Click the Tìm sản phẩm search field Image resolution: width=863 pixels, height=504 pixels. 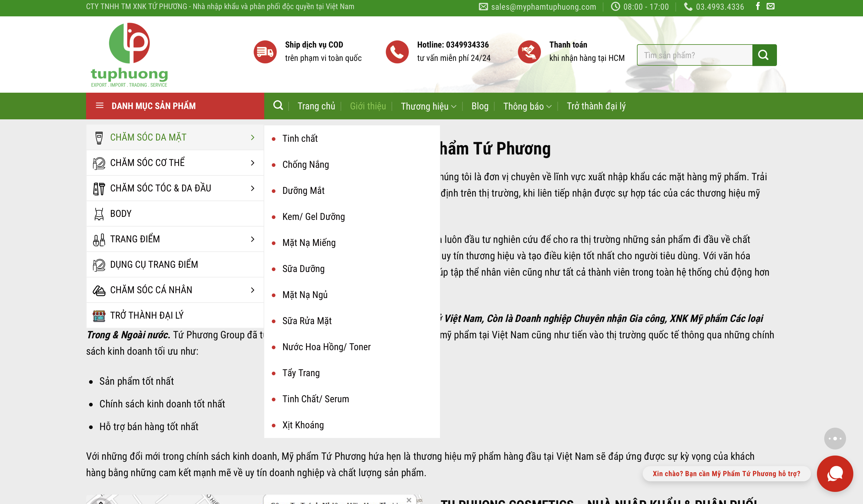point(694,55)
